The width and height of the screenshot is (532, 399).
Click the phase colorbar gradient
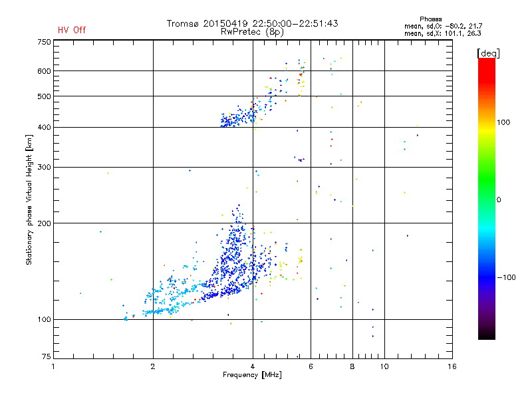(487, 198)
